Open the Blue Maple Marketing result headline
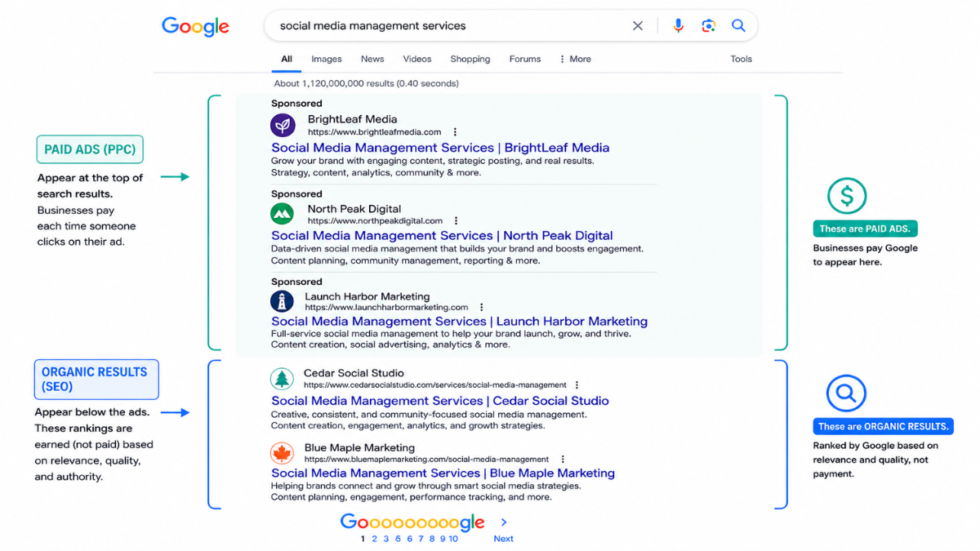This screenshot has width=980, height=551. click(x=443, y=473)
